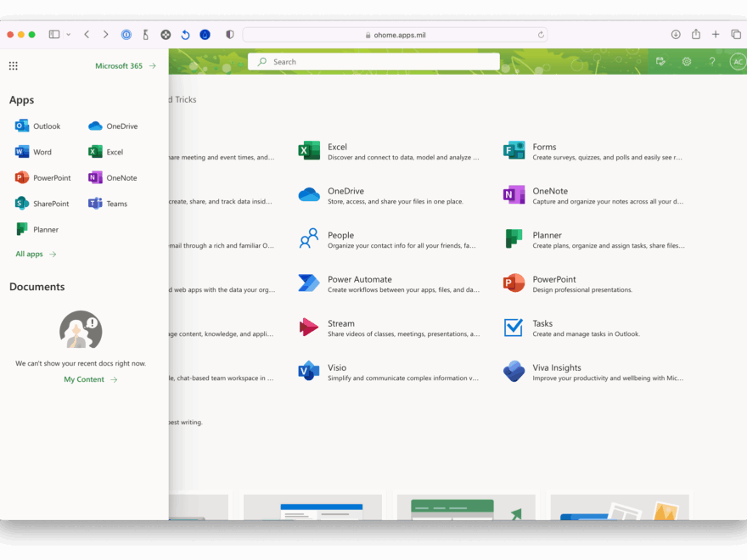Open the Stream app title

pyautogui.click(x=341, y=323)
